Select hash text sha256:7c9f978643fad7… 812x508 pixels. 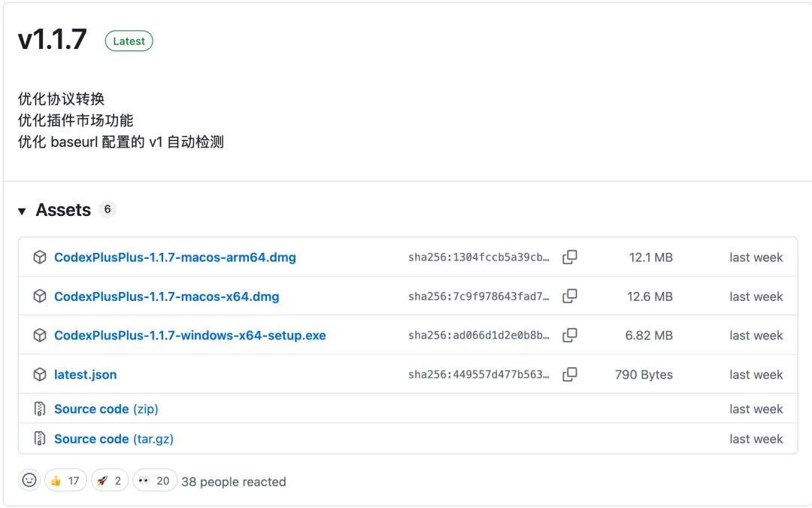[x=478, y=297]
